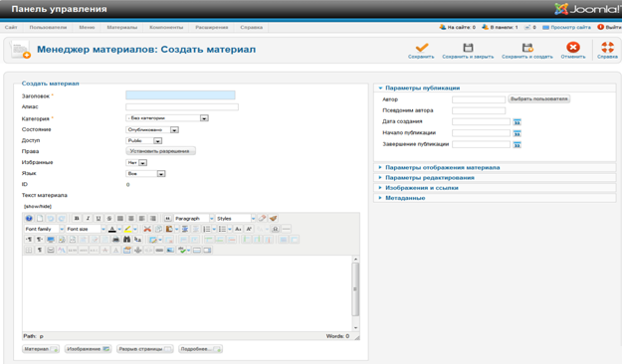Click the blockquote icon before Paragraph
The height and width of the screenshot is (364, 622).
click(x=168, y=219)
